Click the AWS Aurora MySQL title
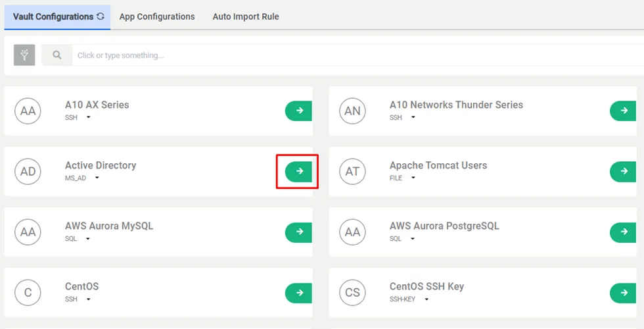The height and width of the screenshot is (329, 644). [109, 226]
